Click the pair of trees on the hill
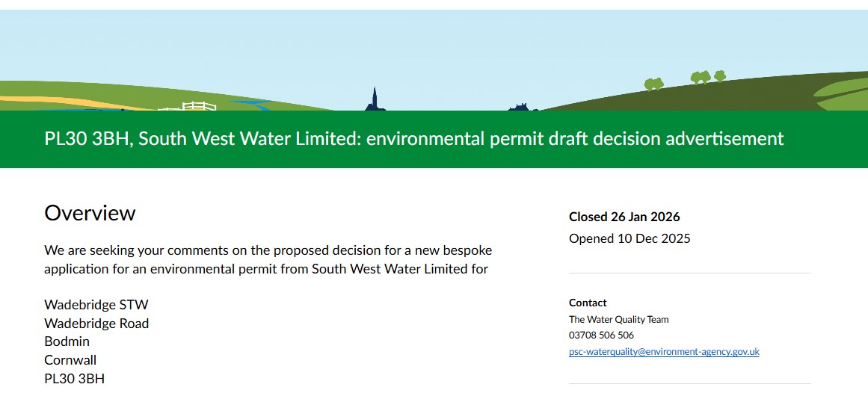The height and width of the screenshot is (399, 868). [708, 76]
